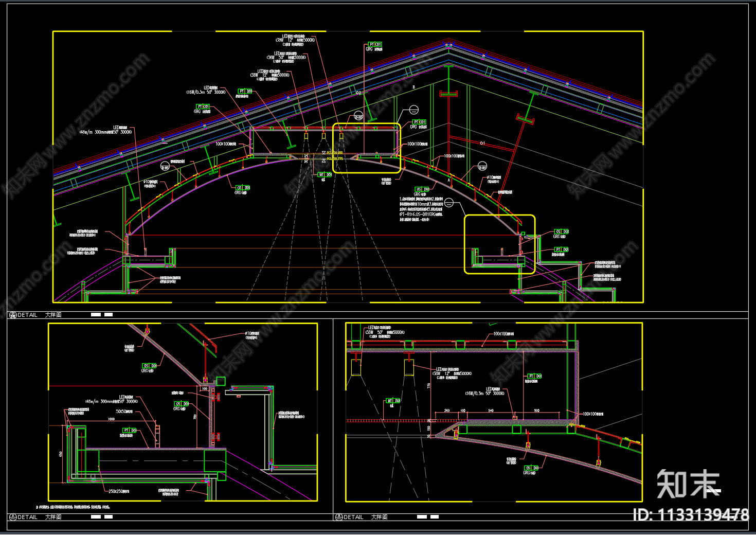Click the PT tag at the roof ridge top
Screen dimensions: 756x535
[375, 45]
